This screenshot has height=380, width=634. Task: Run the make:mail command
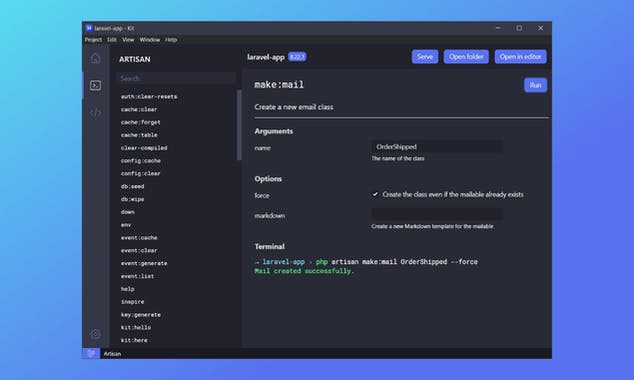(535, 85)
